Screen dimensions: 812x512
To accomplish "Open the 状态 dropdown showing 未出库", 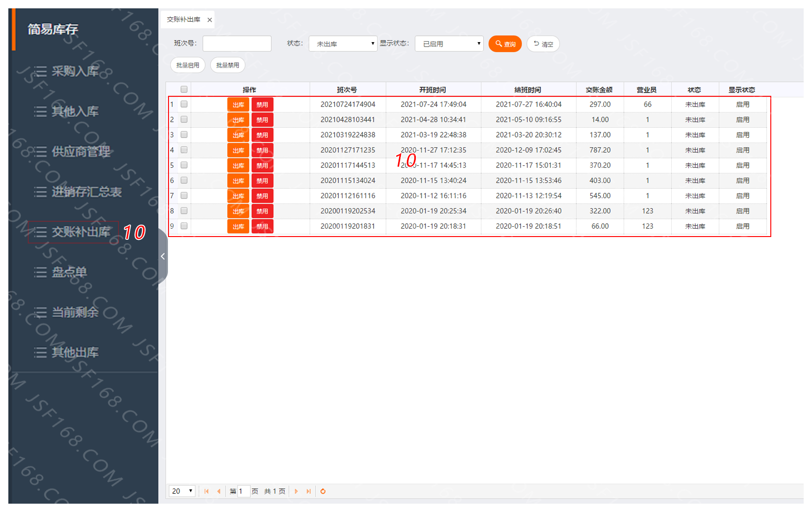I will [x=343, y=44].
